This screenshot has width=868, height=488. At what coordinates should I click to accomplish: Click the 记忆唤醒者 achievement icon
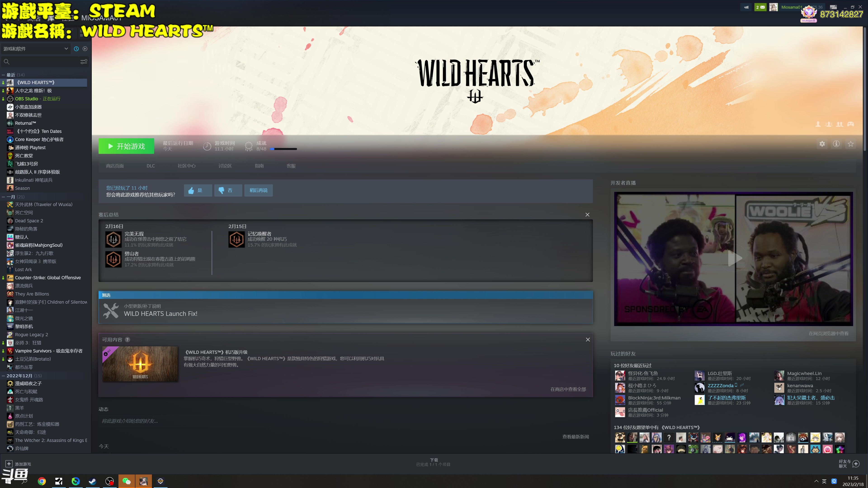(x=236, y=239)
